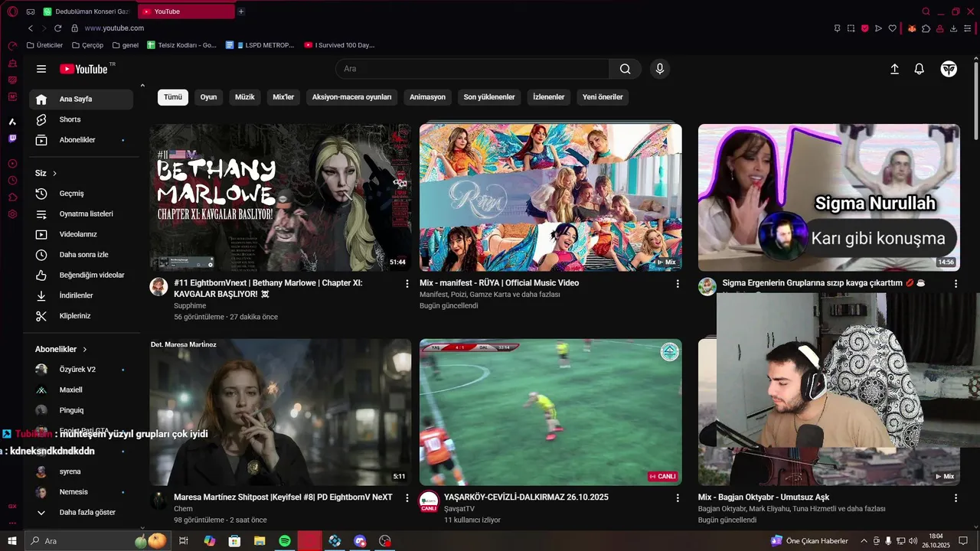Open Videolarınız in the sidebar
This screenshot has width=980, height=551.
81,234
